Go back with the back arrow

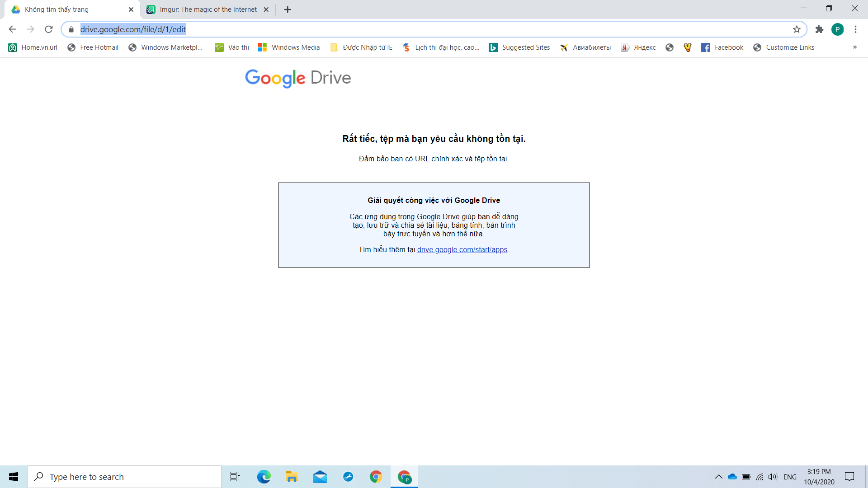(x=12, y=29)
